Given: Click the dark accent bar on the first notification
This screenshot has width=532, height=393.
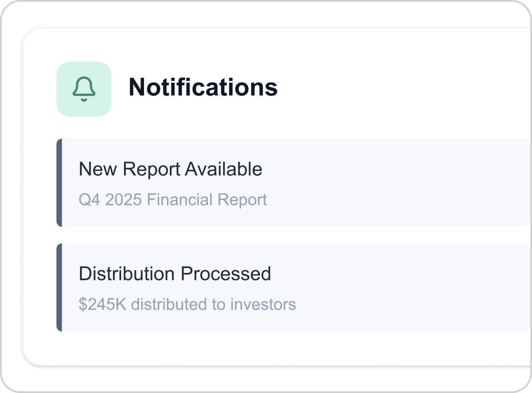Looking at the screenshot, I should coord(59,182).
